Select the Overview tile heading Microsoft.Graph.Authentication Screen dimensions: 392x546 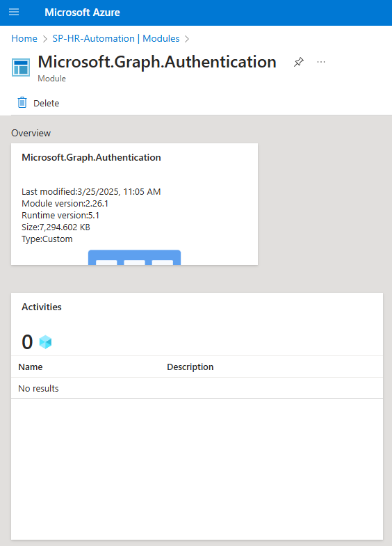click(x=91, y=157)
